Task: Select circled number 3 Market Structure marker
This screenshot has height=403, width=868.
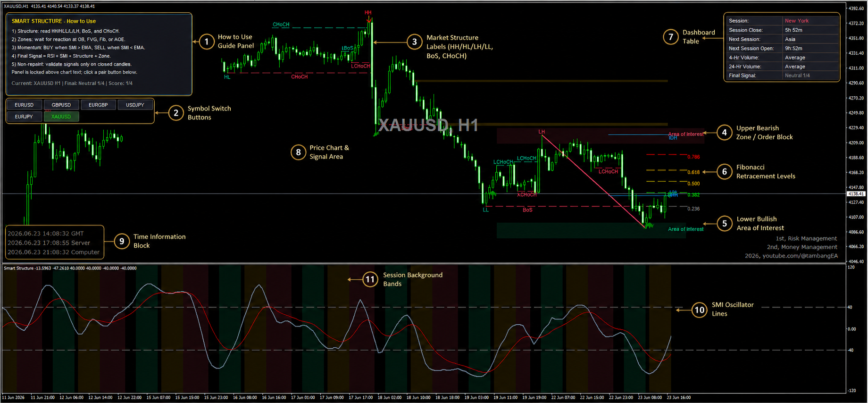Action: [x=415, y=42]
